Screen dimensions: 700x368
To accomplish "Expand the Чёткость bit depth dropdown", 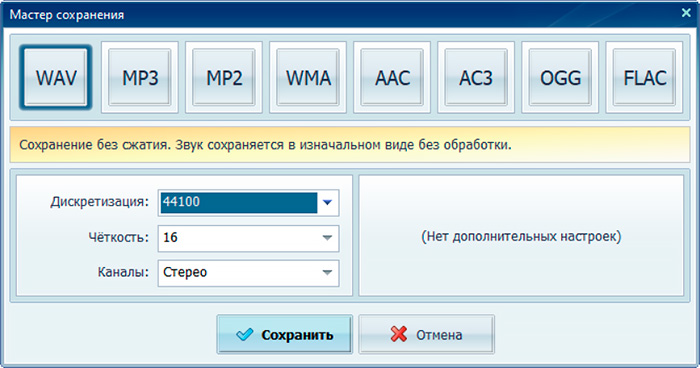I will click(248, 238).
